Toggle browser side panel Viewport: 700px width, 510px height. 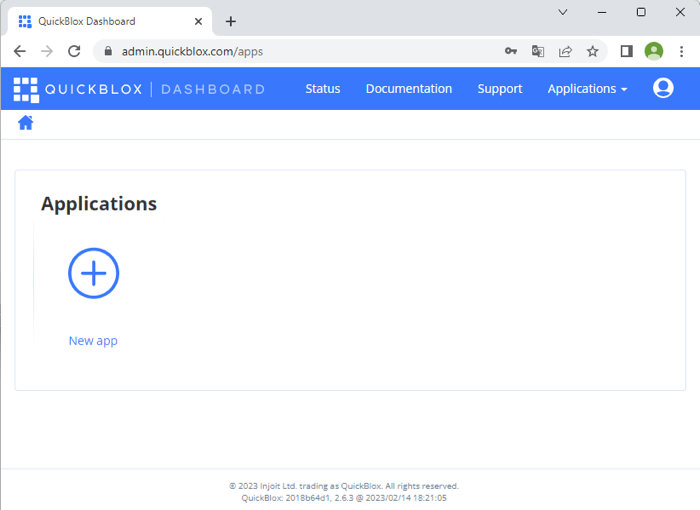[627, 51]
